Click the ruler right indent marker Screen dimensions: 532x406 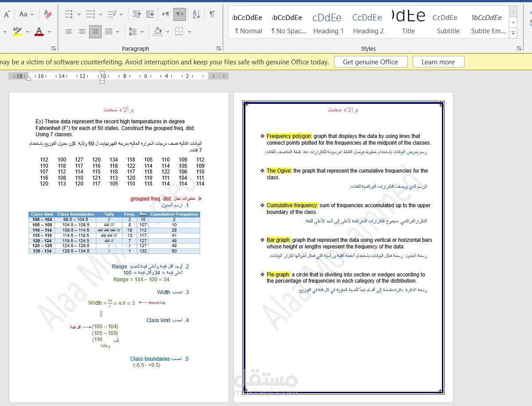28,79
